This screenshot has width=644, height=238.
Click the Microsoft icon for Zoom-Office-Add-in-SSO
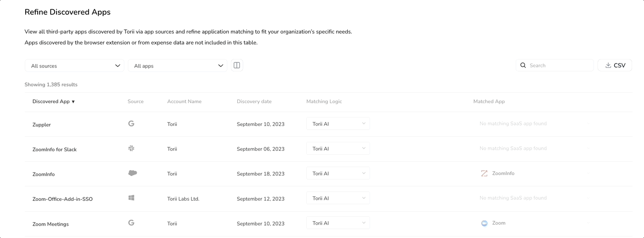(131, 198)
